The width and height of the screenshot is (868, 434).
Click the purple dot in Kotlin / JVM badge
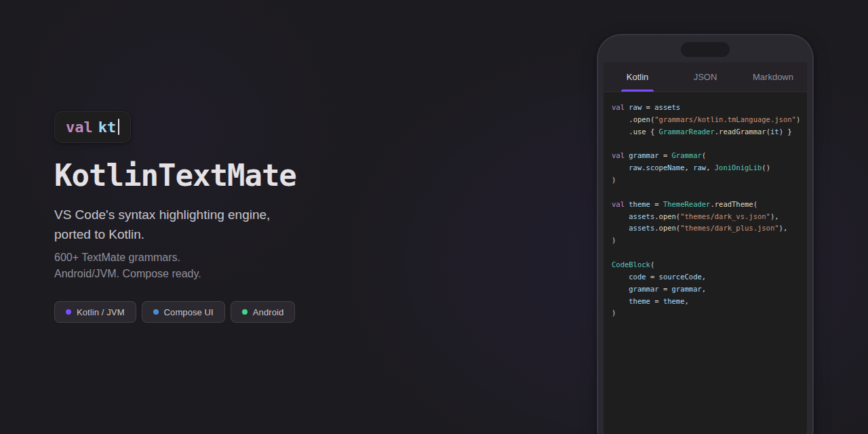click(x=68, y=312)
